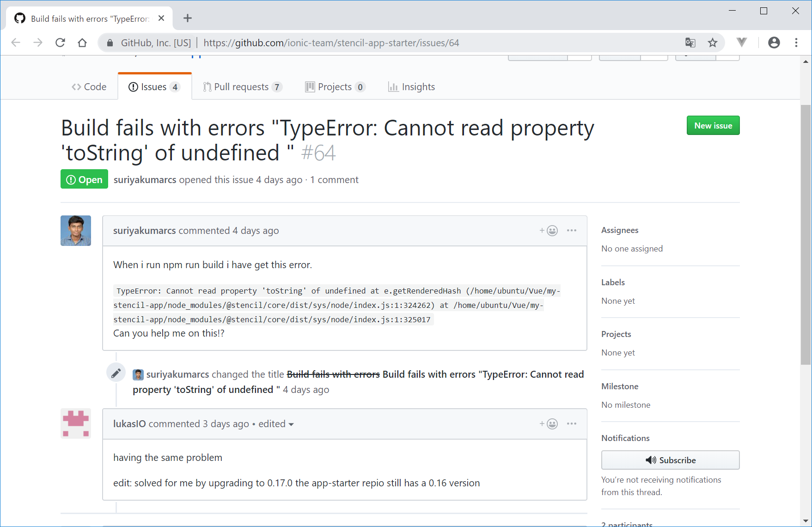812x527 pixels.
Task: Subscribe to notifications for this thread
Action: click(670, 460)
